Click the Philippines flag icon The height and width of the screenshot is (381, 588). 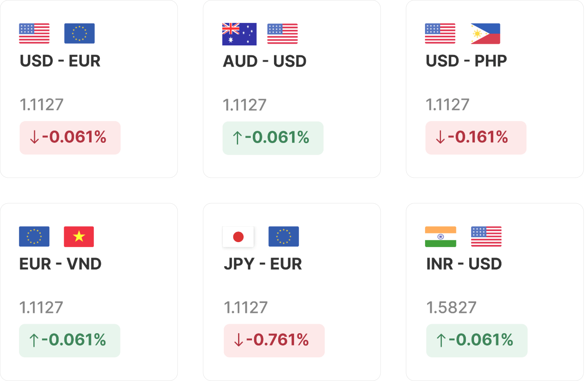pos(485,34)
